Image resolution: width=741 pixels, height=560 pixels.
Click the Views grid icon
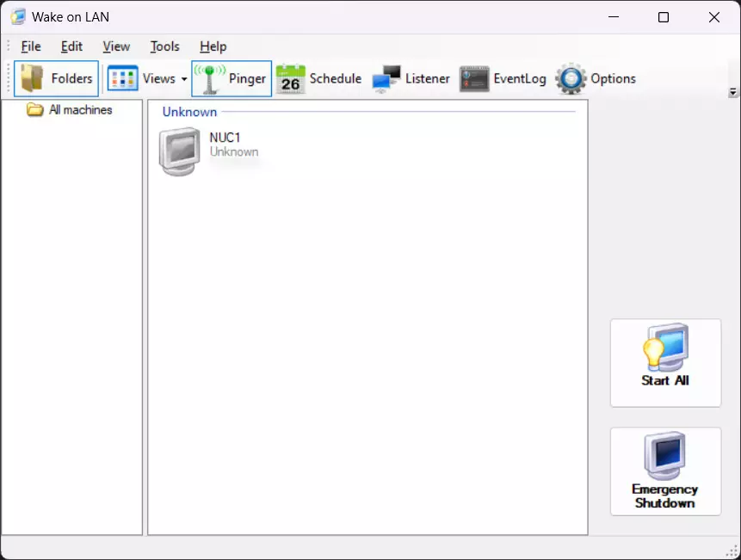click(123, 78)
